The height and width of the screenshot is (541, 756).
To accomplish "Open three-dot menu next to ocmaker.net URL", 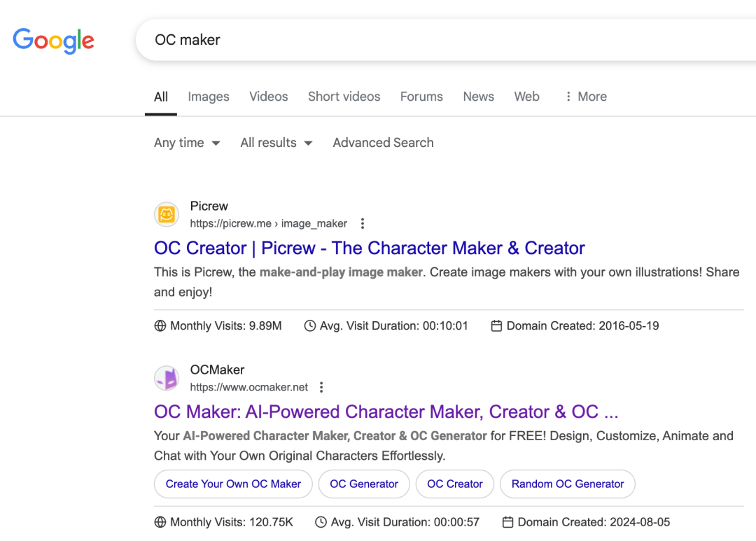I will [321, 387].
